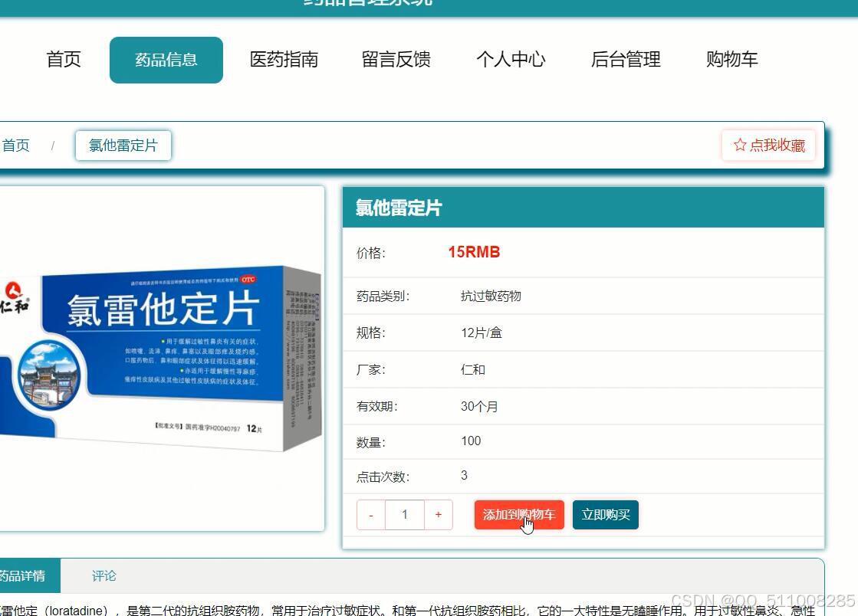Screen dimensions: 858x616
Task: Open the 首页 navigation menu item
Action: (x=64, y=60)
